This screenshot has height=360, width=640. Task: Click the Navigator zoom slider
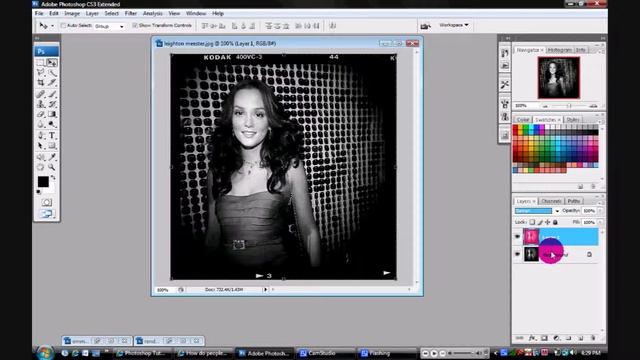pos(569,106)
